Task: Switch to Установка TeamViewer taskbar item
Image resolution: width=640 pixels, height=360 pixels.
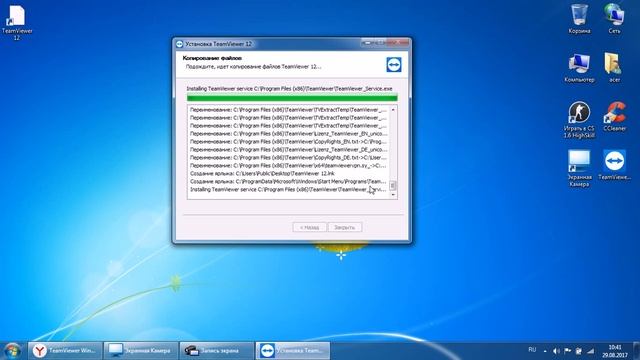Action: pyautogui.click(x=293, y=351)
